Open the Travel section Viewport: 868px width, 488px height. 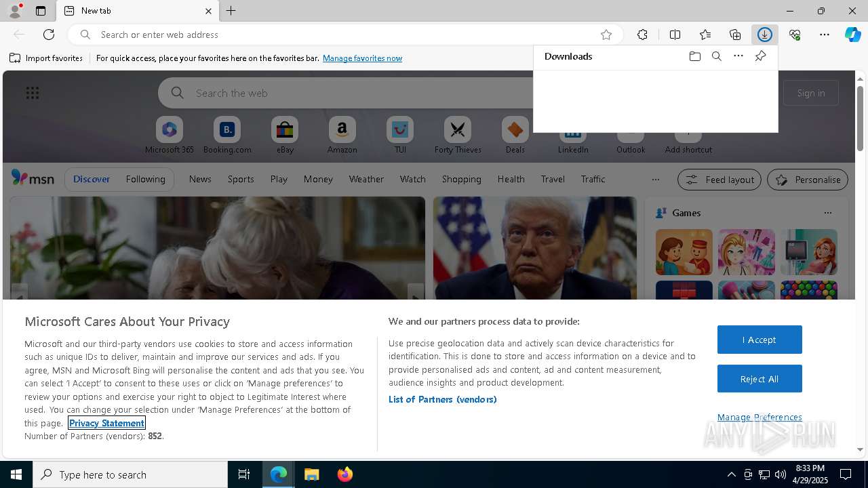[553, 179]
